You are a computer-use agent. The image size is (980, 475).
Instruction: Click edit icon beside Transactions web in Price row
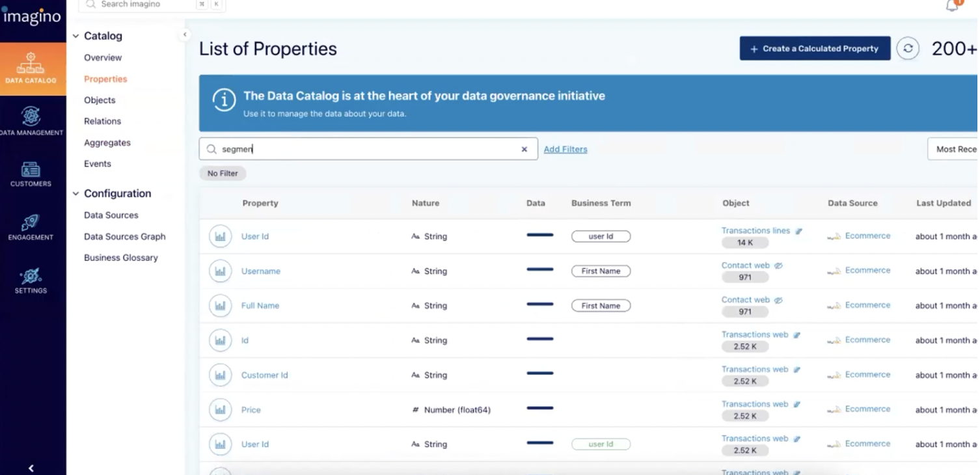click(796, 404)
